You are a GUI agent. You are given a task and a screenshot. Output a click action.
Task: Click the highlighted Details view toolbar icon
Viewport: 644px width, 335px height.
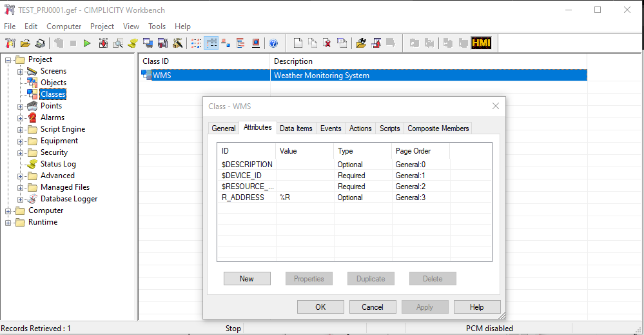coord(211,43)
